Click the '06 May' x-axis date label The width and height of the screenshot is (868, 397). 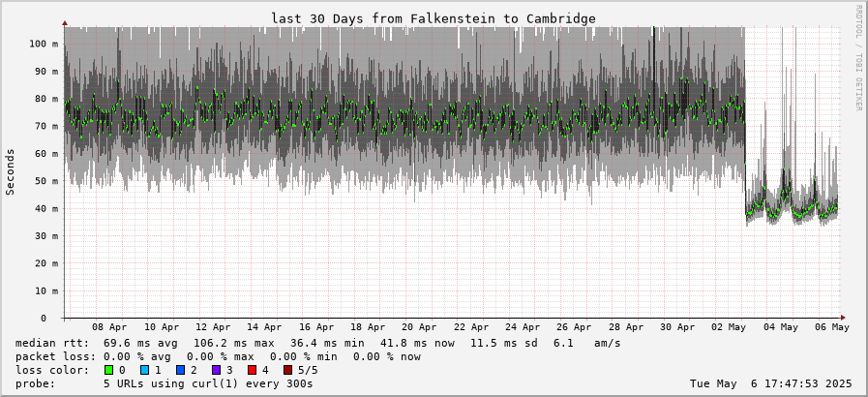coord(832,327)
